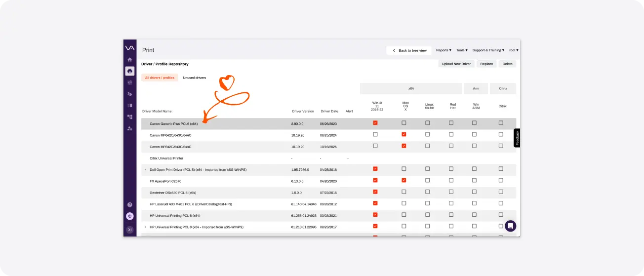Expand the Dell Open Print Driver row
Viewport: 644px width, 276px height.
145,169
